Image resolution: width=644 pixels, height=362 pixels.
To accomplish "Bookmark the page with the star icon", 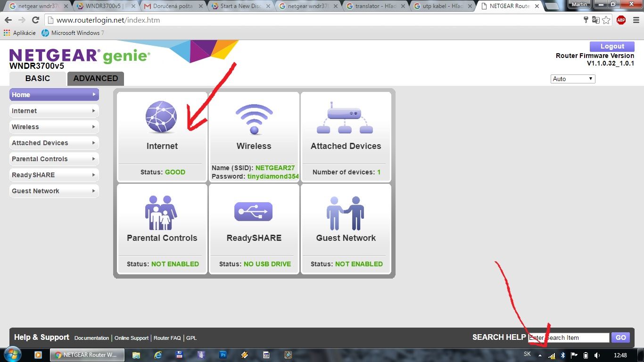I will tap(606, 20).
